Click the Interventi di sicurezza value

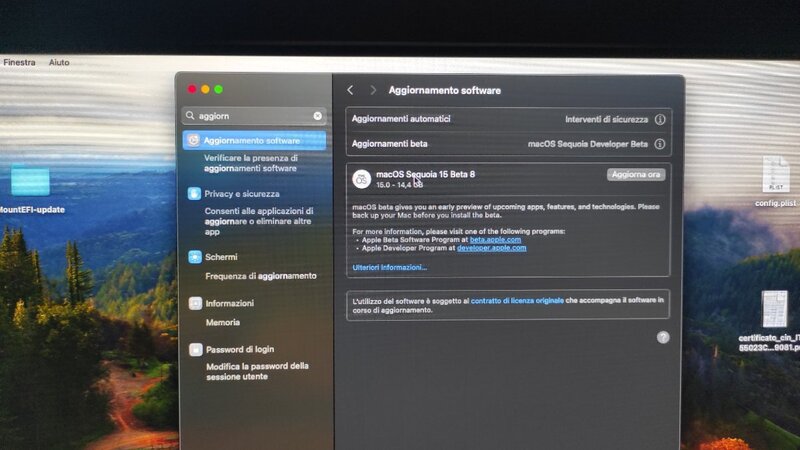[x=606, y=119]
